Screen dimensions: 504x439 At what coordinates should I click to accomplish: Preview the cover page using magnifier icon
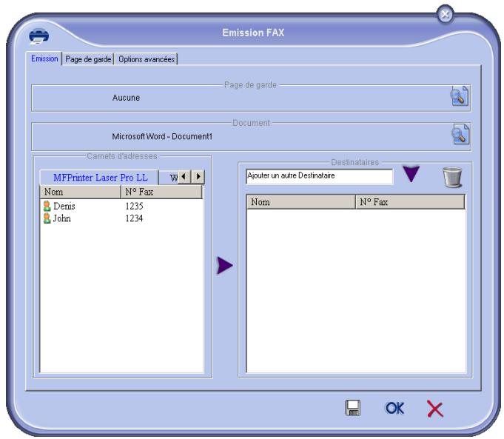click(460, 95)
